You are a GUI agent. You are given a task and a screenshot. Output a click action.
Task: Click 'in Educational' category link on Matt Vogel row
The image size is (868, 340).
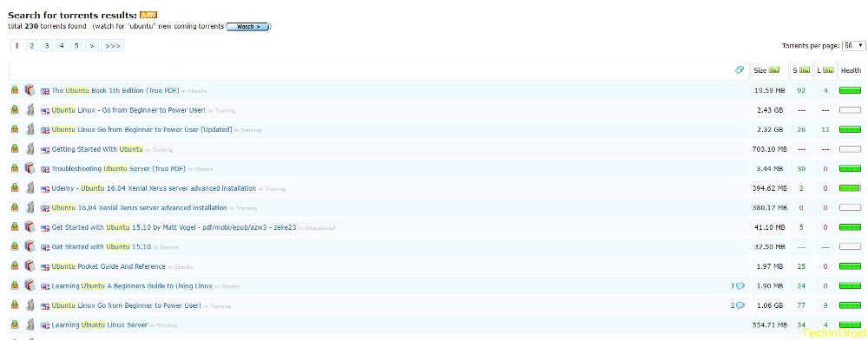(317, 228)
